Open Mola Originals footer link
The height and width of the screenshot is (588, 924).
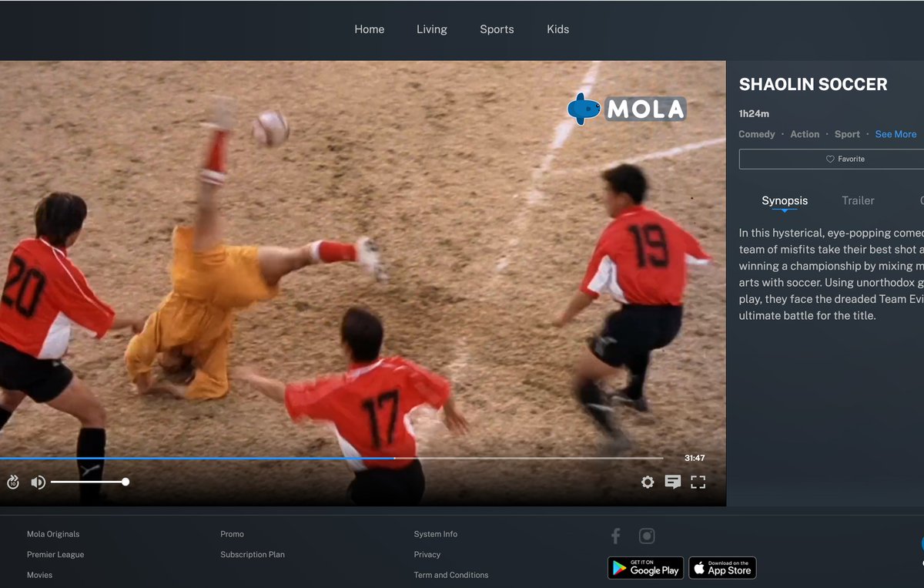[x=53, y=534]
